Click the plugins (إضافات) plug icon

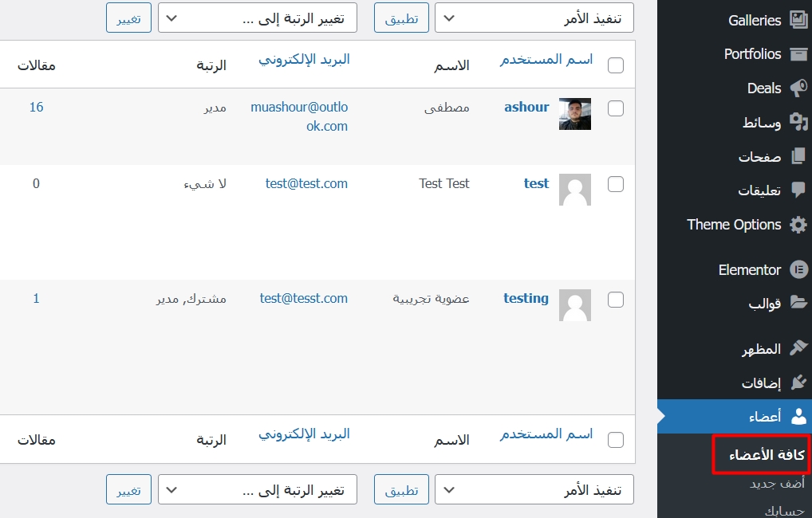click(x=798, y=383)
